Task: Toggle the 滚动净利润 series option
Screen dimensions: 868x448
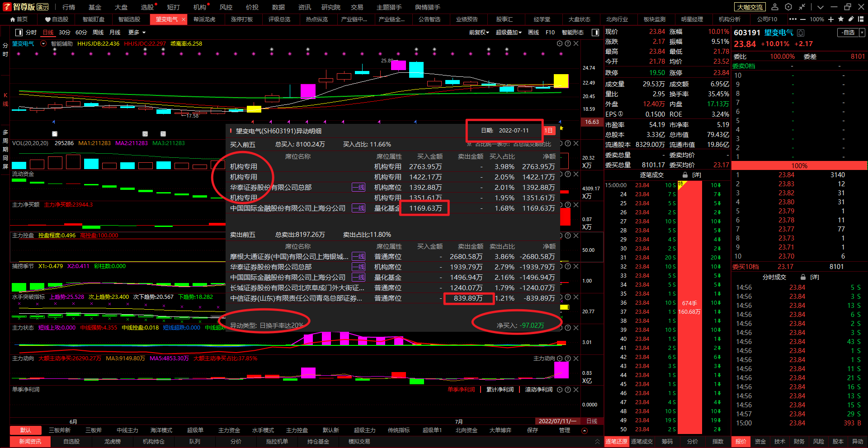Action: 539,389
